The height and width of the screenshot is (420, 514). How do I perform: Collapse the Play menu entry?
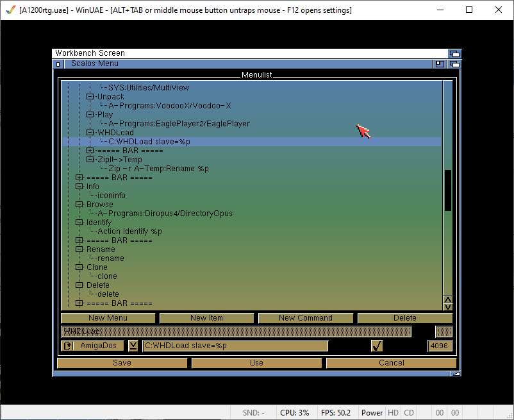coord(90,114)
